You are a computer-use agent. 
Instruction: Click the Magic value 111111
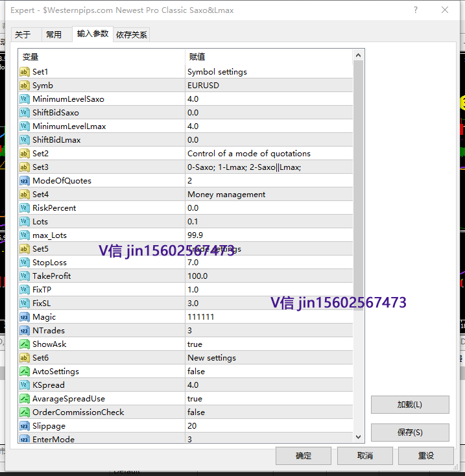click(x=200, y=317)
